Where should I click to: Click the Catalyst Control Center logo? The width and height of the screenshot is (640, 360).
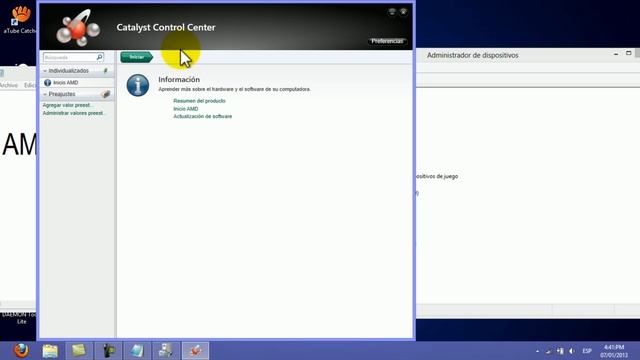[x=78, y=27]
